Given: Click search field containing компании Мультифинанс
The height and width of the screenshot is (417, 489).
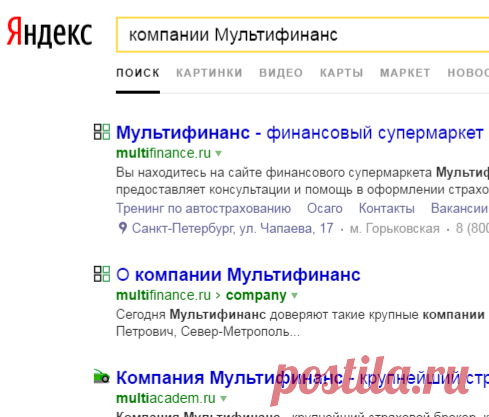Looking at the screenshot, I should (x=303, y=35).
